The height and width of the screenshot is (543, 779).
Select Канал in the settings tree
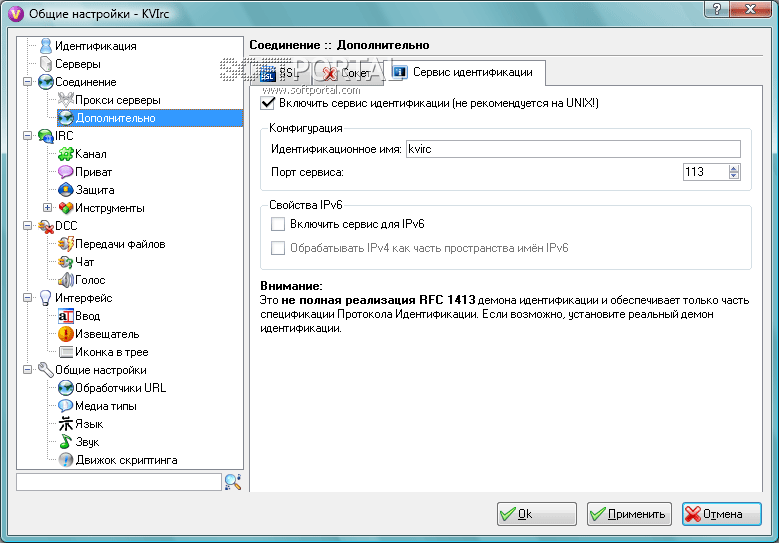point(90,154)
